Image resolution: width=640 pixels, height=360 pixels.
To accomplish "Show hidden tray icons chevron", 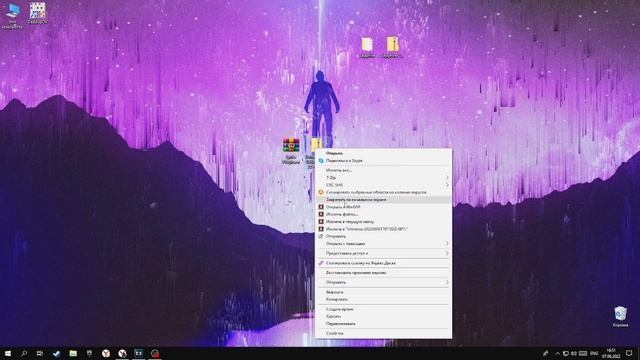I will [558, 353].
